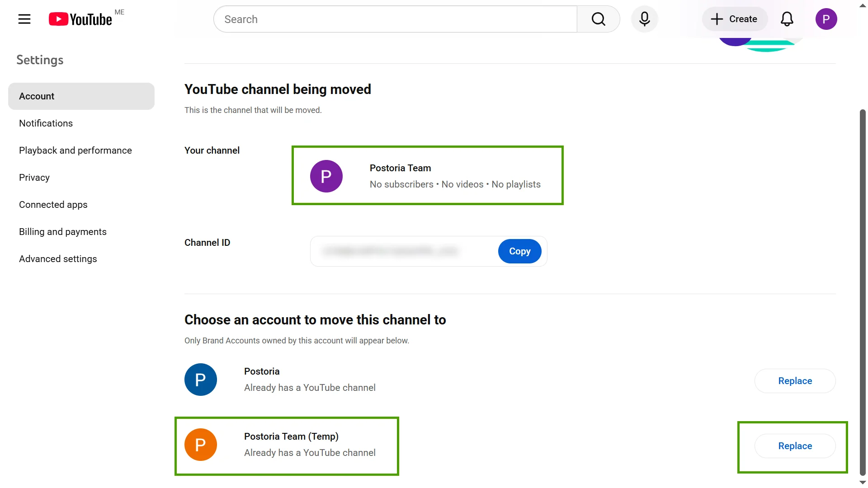868x488 pixels.
Task: Replace the Postoria channel
Action: coord(795,381)
